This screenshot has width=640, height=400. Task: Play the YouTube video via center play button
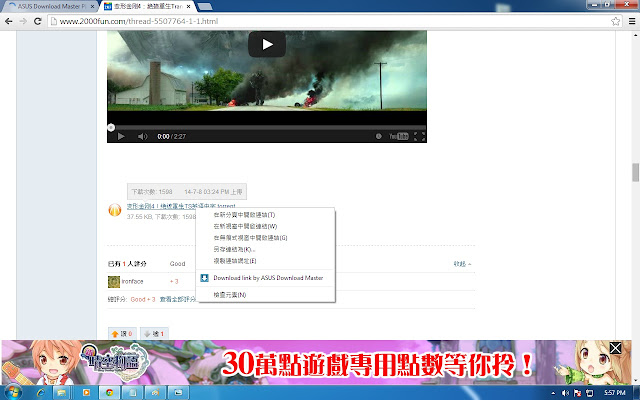pos(267,44)
